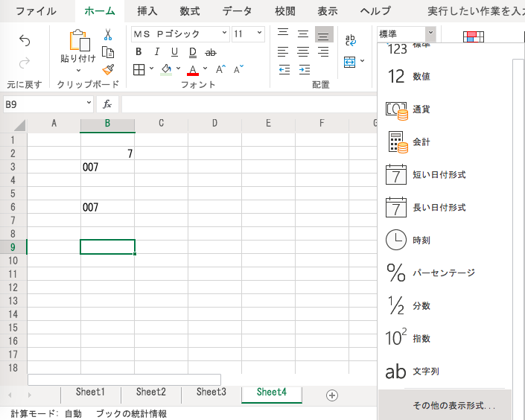Image resolution: width=525 pixels, height=420 pixels.
Task: Toggle bold formatting
Action: tap(139, 52)
